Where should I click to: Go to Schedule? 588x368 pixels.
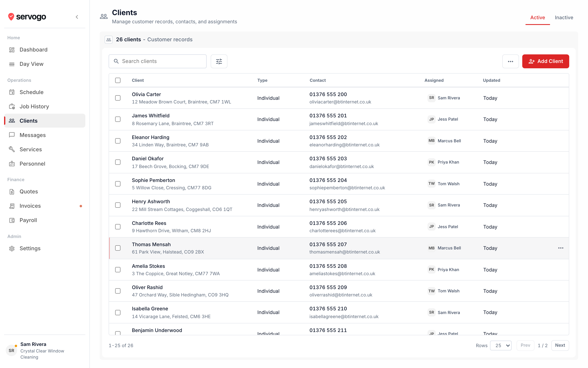click(45, 92)
